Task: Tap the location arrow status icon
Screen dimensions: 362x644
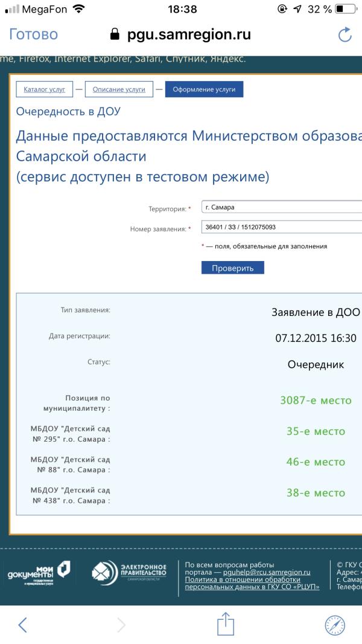Action: pyautogui.click(x=297, y=8)
